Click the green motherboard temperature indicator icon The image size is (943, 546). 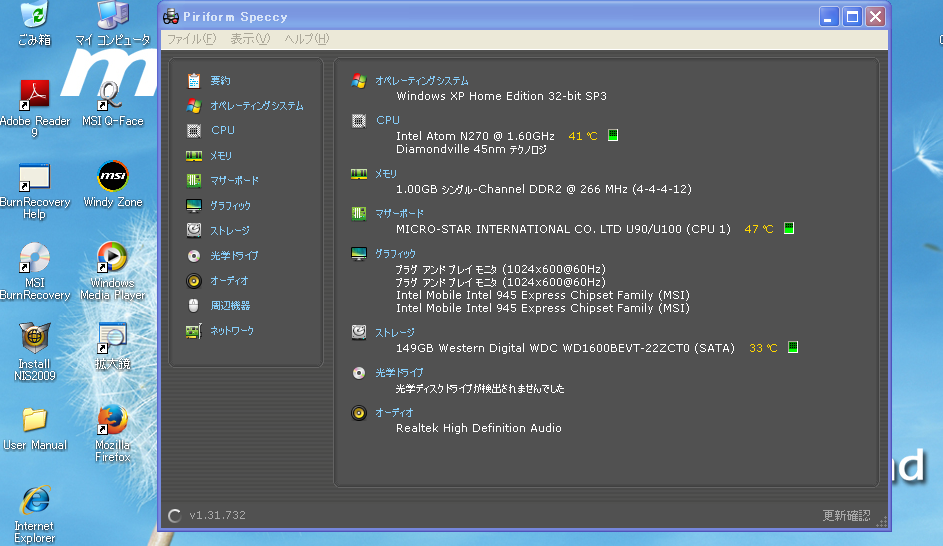(x=789, y=229)
